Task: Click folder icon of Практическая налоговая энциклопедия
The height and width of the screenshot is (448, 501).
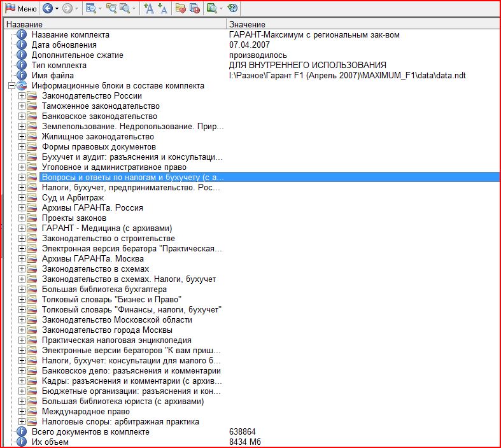Action: tap(32, 340)
